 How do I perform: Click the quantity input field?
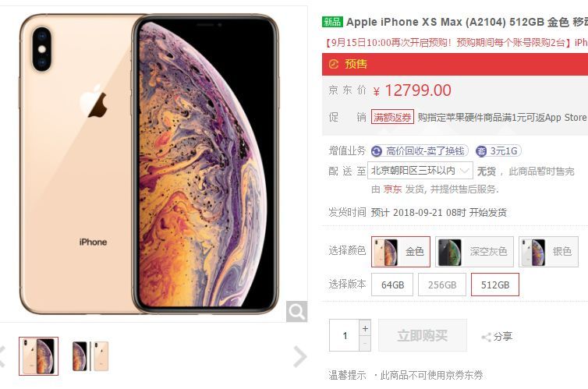tap(344, 335)
